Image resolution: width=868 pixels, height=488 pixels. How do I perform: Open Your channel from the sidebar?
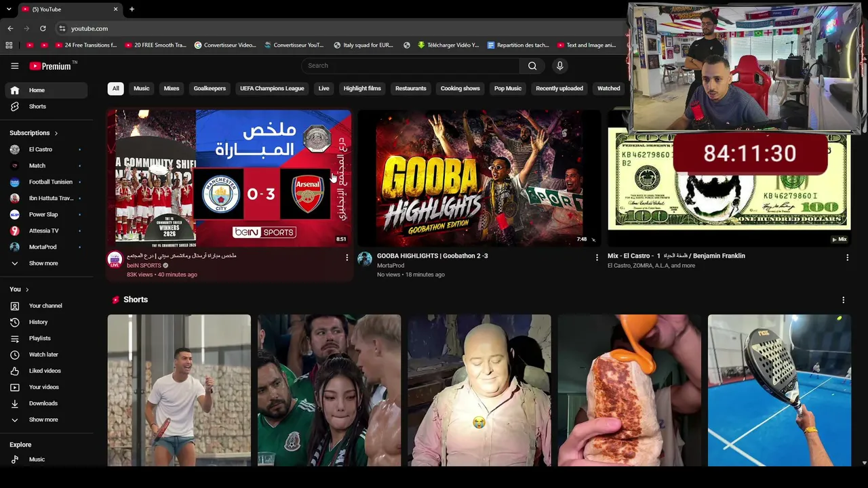pyautogui.click(x=46, y=306)
